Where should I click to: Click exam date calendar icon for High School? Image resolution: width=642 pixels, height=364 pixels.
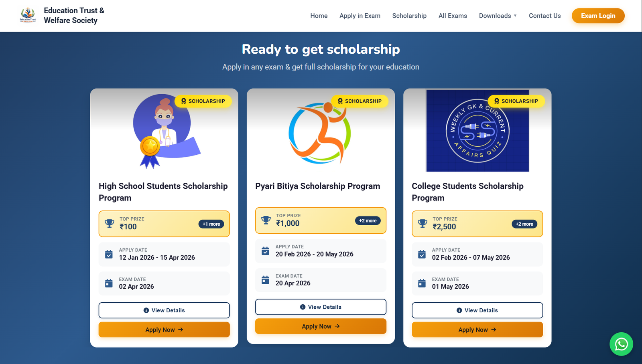109,283
